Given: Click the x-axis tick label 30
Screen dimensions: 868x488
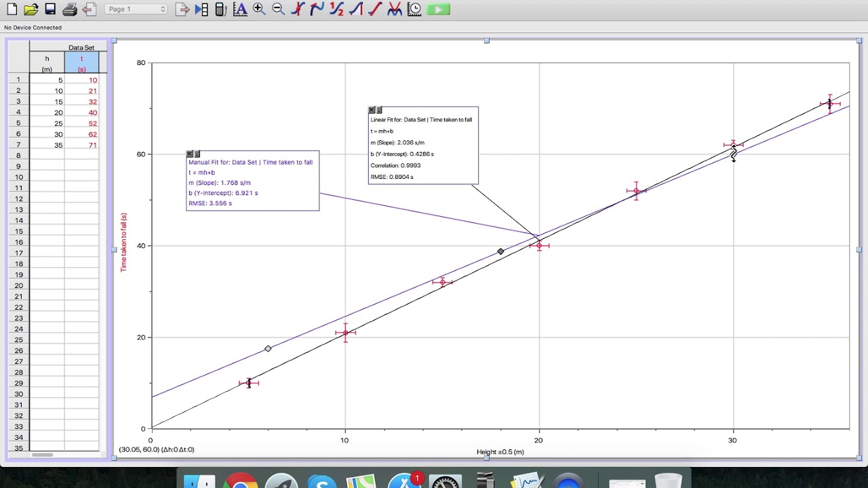Looking at the screenshot, I should pos(732,441).
